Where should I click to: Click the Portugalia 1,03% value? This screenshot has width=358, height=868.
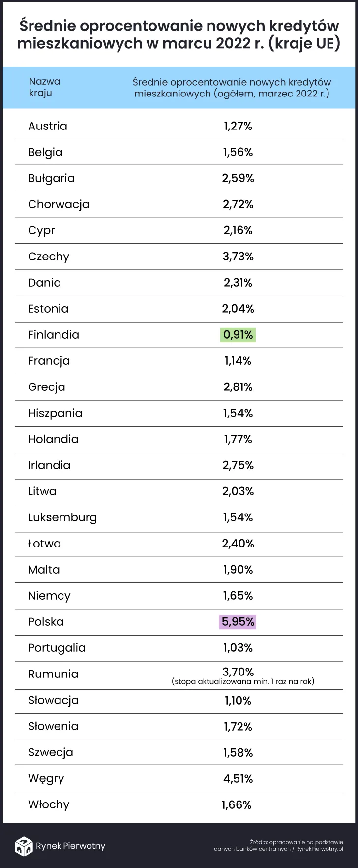tap(238, 648)
